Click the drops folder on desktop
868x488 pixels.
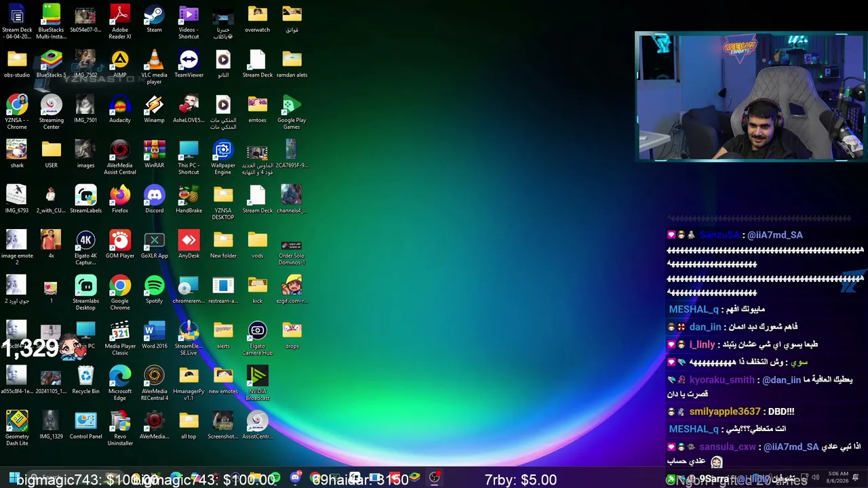[292, 335]
